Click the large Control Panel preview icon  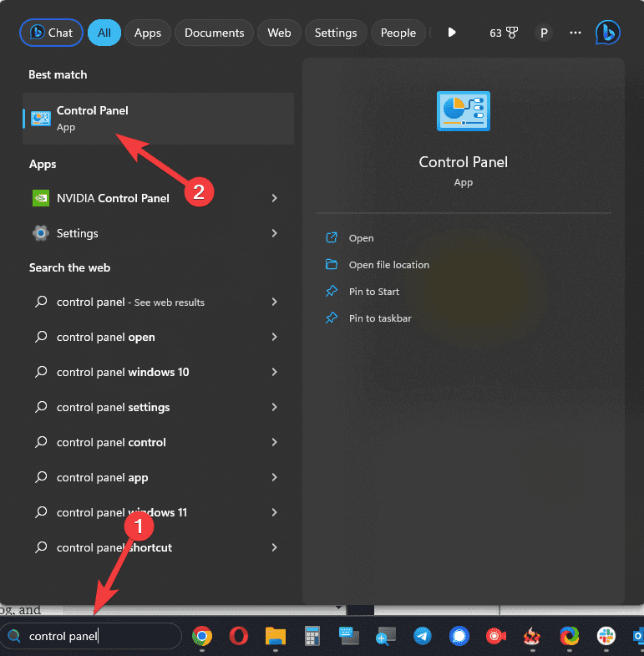(464, 111)
